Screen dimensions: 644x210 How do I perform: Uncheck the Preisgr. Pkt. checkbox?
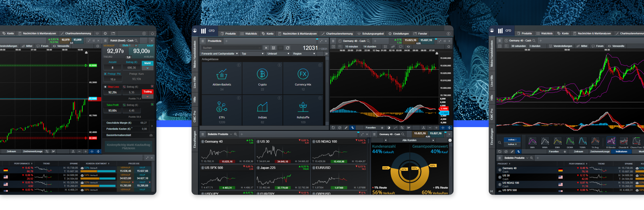105,74
